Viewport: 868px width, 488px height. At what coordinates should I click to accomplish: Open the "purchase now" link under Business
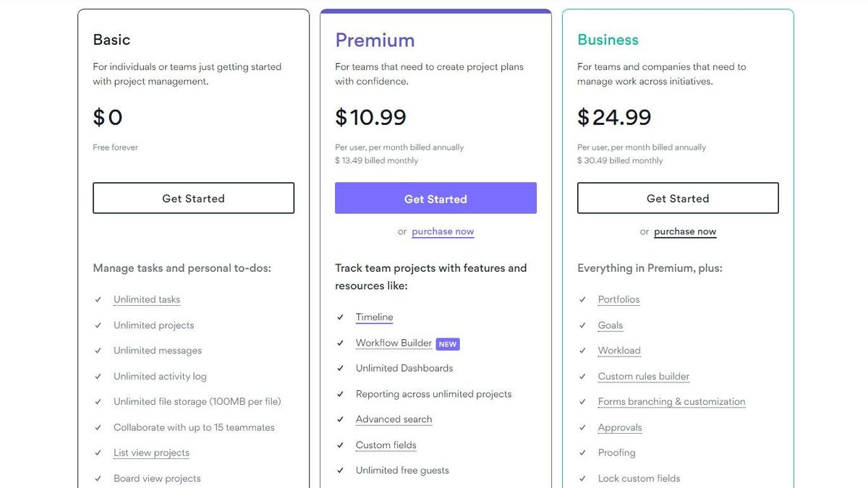click(x=684, y=231)
